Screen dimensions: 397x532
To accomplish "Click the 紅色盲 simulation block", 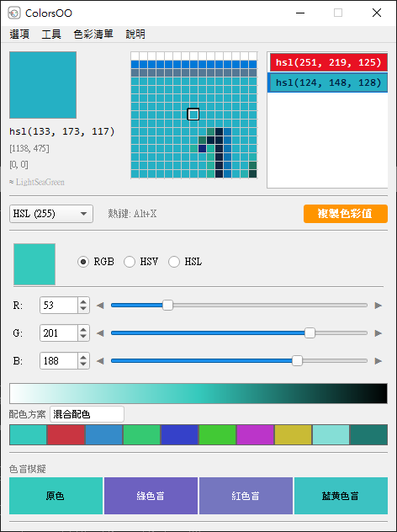I will tap(246, 496).
